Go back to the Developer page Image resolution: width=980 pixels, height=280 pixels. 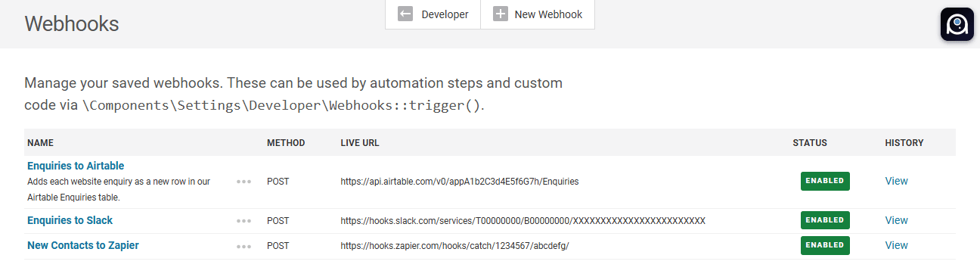click(433, 14)
